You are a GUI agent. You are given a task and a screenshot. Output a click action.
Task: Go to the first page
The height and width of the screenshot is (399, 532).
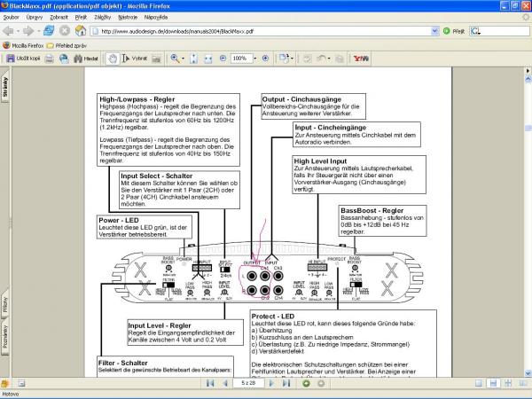point(210,383)
